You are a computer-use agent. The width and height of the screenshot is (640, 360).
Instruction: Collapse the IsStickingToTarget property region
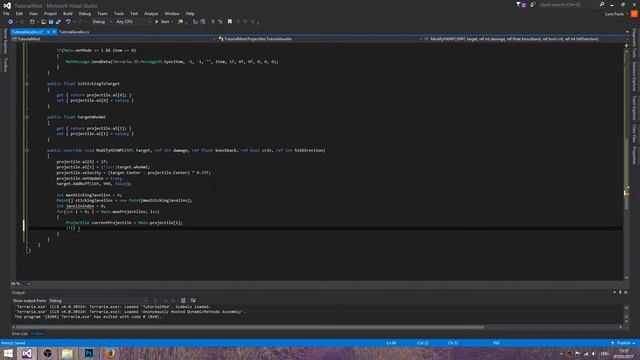(27, 84)
